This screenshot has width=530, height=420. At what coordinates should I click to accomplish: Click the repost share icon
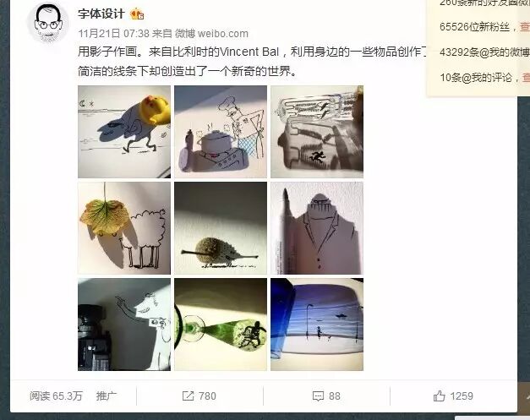click(188, 396)
